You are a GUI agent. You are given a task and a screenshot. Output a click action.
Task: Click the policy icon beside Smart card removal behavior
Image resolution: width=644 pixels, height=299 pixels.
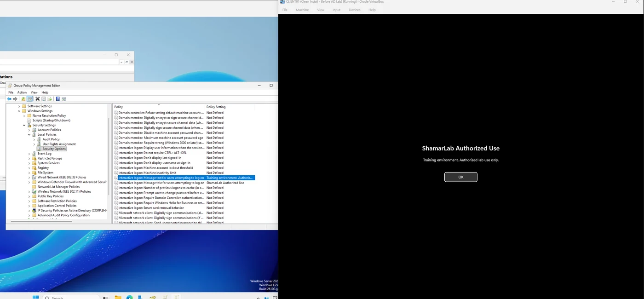tap(116, 207)
